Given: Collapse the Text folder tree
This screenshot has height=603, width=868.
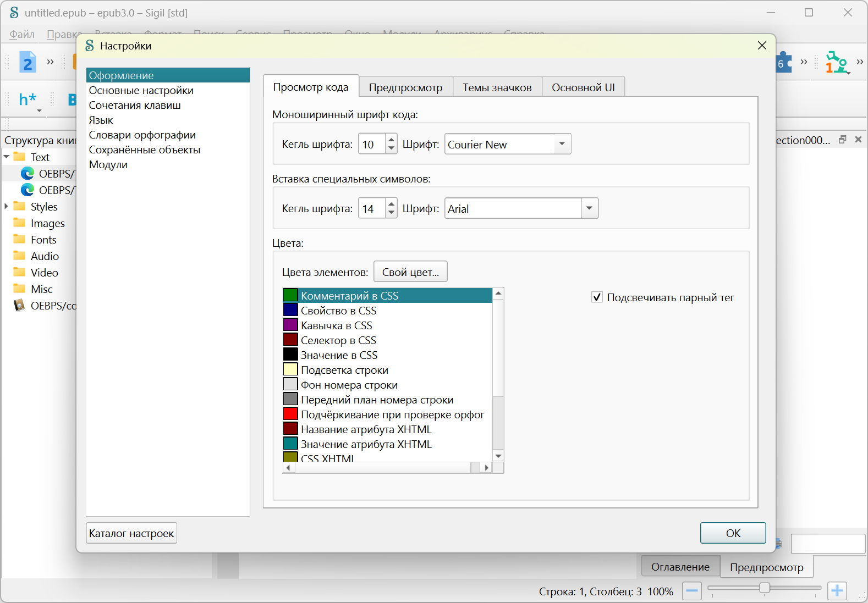Looking at the screenshot, I should 7,157.
